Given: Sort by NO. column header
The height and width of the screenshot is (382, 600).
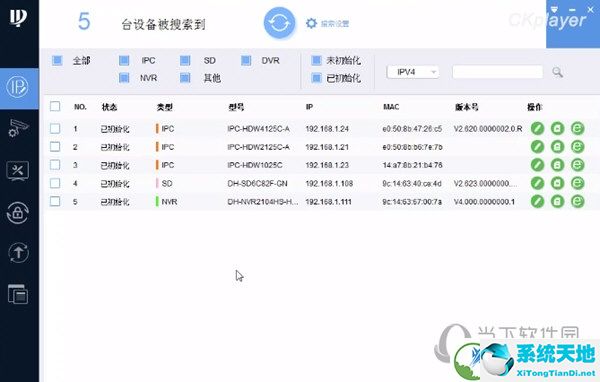Looking at the screenshot, I should (x=80, y=107).
